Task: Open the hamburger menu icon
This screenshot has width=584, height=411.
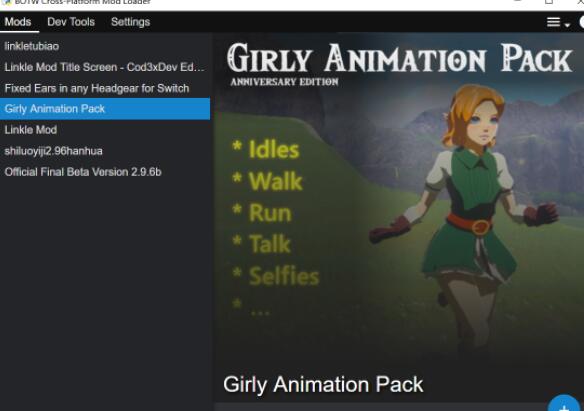Action: pyautogui.click(x=553, y=23)
